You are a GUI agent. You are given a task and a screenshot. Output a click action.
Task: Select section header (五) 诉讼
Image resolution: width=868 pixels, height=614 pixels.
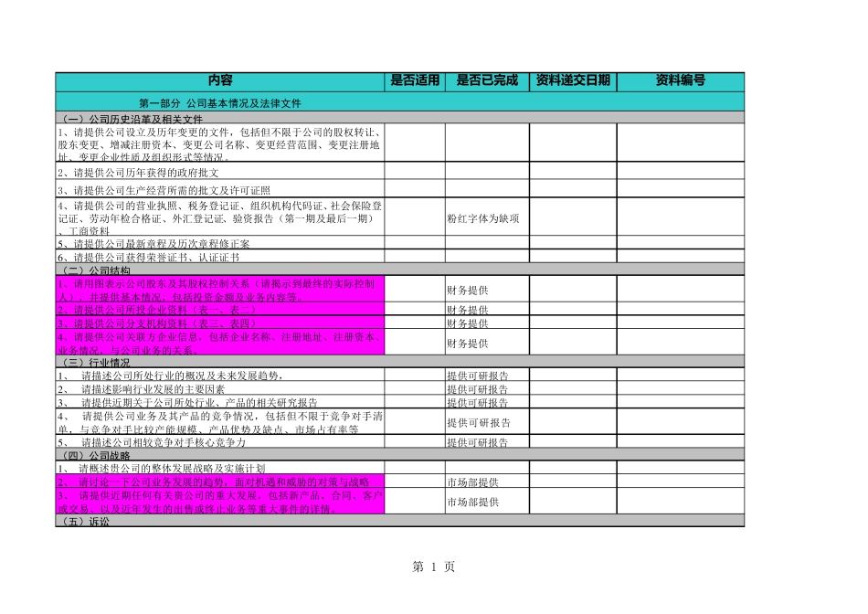(x=399, y=521)
